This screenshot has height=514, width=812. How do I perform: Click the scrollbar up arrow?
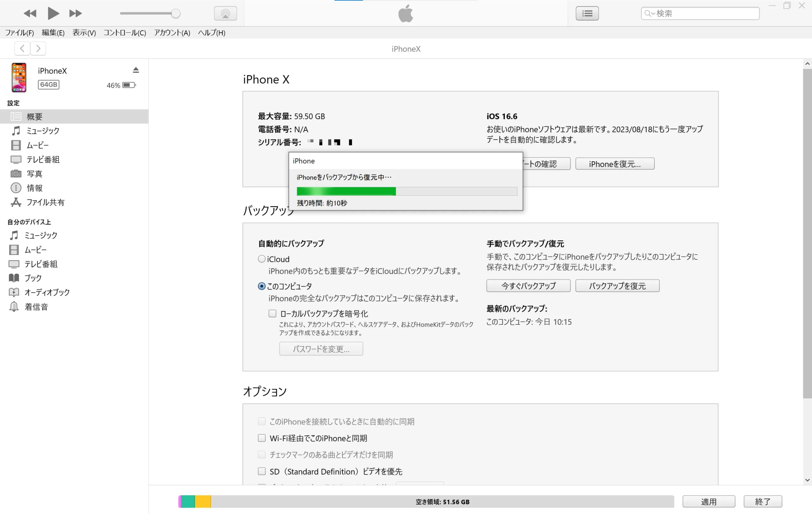coord(807,64)
